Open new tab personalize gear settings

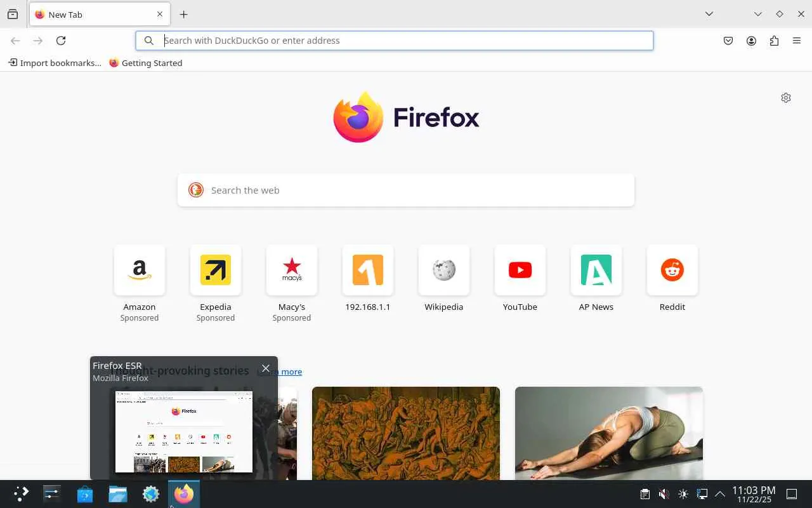(786, 98)
